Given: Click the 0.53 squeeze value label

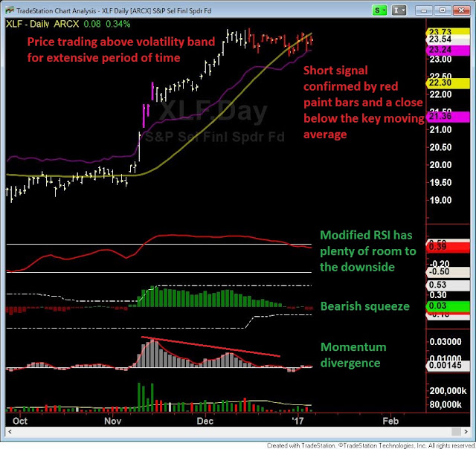Looking at the screenshot, I should tap(448, 285).
